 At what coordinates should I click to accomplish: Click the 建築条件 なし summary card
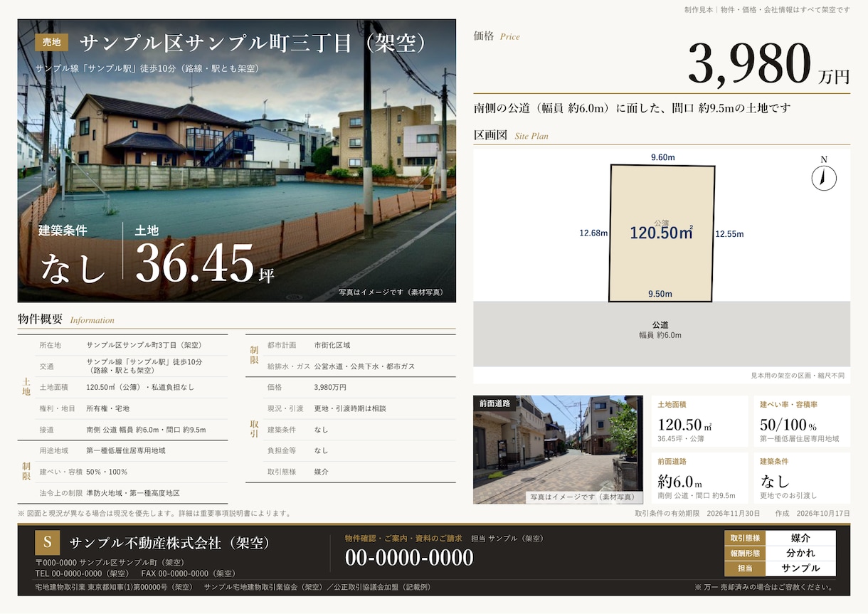point(802,478)
